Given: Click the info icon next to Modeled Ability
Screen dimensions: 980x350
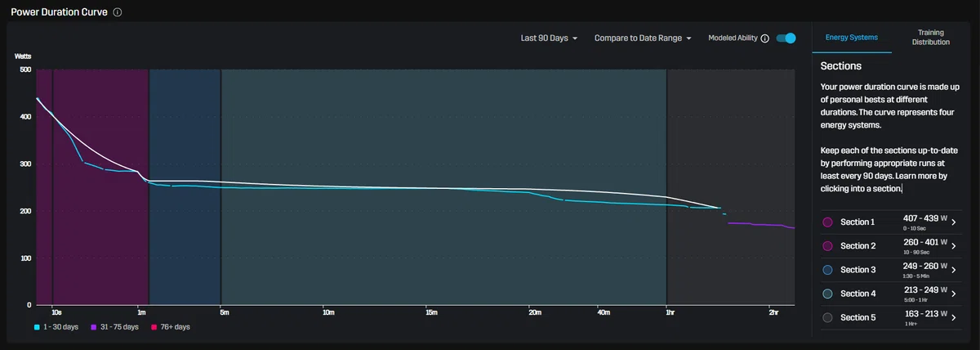Looking at the screenshot, I should [x=764, y=38].
